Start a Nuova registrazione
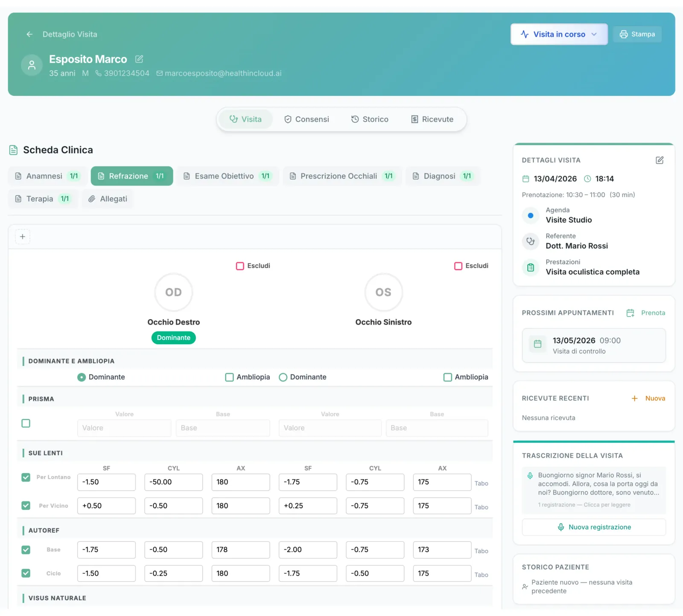 [594, 527]
